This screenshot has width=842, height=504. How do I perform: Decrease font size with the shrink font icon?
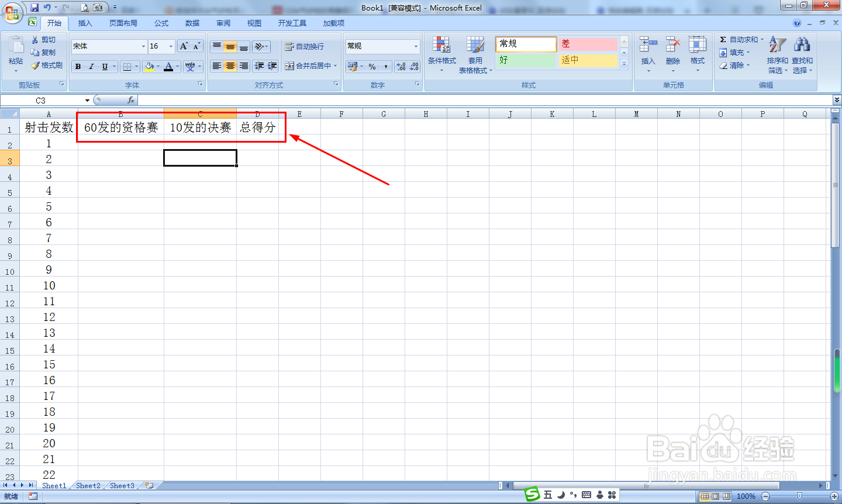(196, 46)
